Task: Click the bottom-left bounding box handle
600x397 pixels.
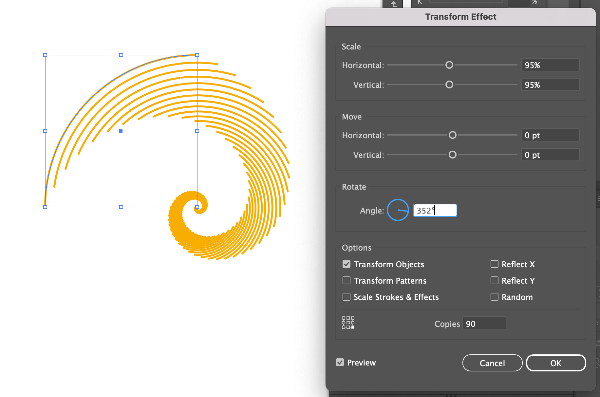Action: (x=45, y=207)
